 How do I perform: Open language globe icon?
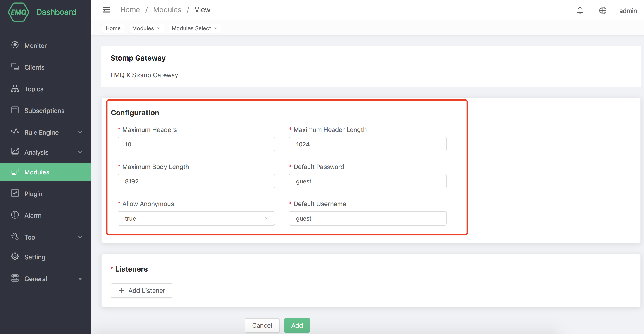603,10
